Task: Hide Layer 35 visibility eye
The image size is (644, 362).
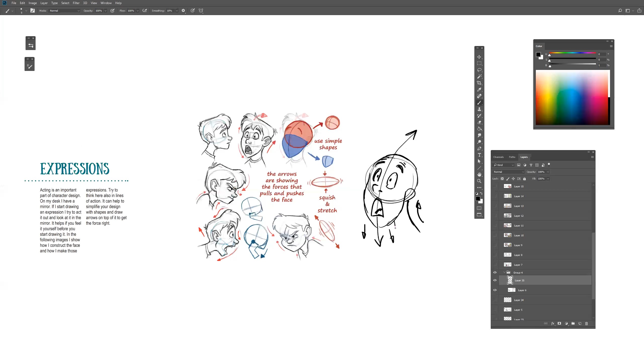Action: [x=495, y=280]
